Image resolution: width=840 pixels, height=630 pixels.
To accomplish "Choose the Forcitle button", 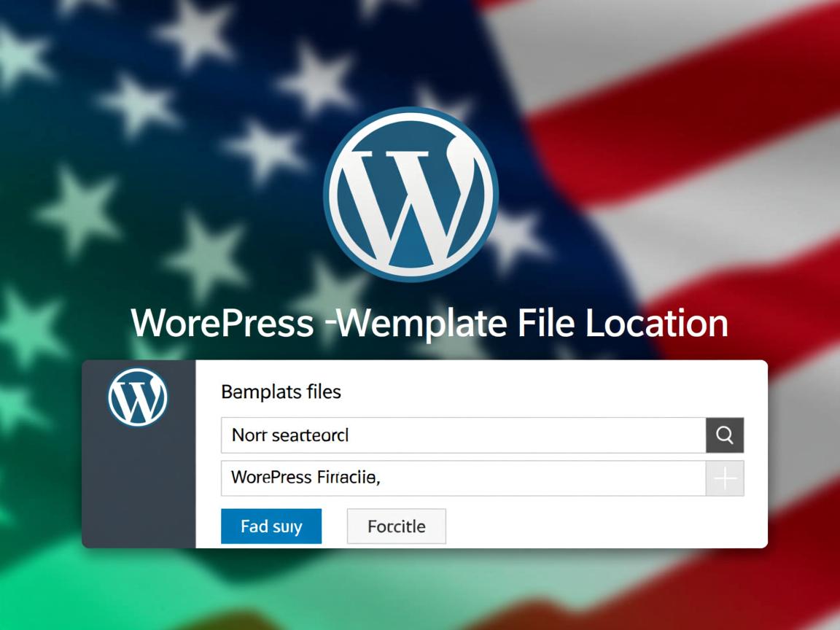I will (x=397, y=526).
